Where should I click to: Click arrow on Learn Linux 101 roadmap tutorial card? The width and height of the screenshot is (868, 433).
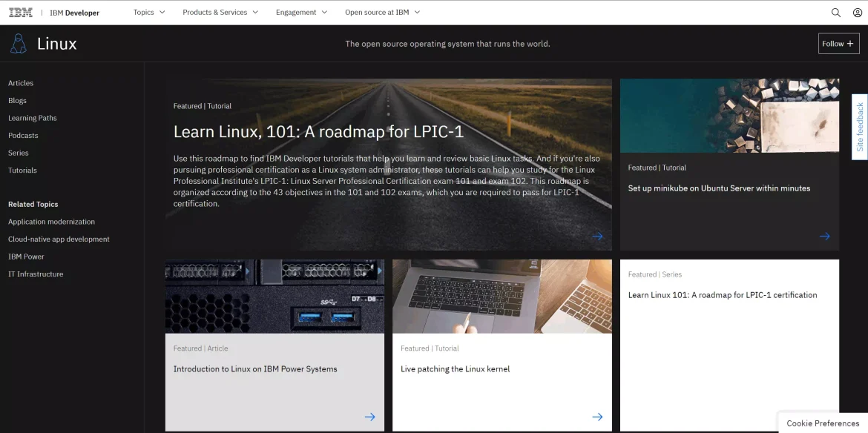(x=597, y=236)
